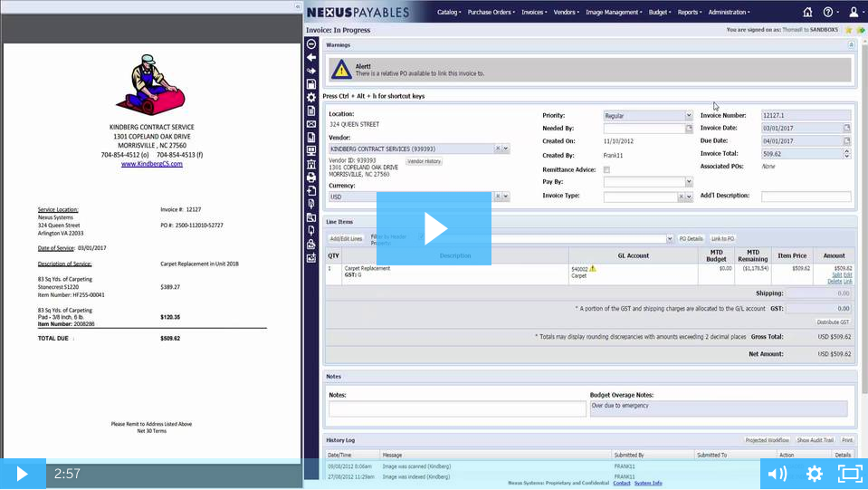Click the floppy-disk save icon in the sidebar
Screen dimensions: 868x490
click(311, 84)
